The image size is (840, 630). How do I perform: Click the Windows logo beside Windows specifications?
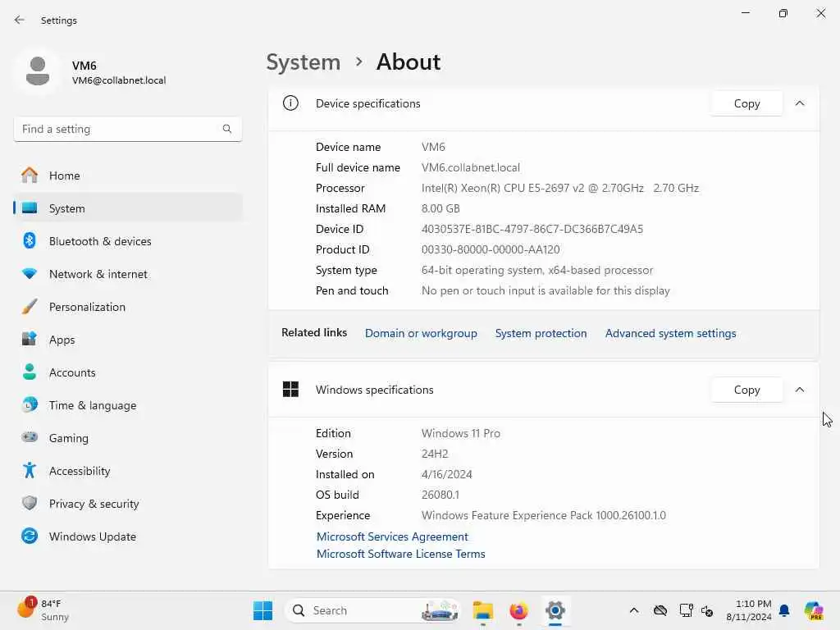tap(290, 389)
